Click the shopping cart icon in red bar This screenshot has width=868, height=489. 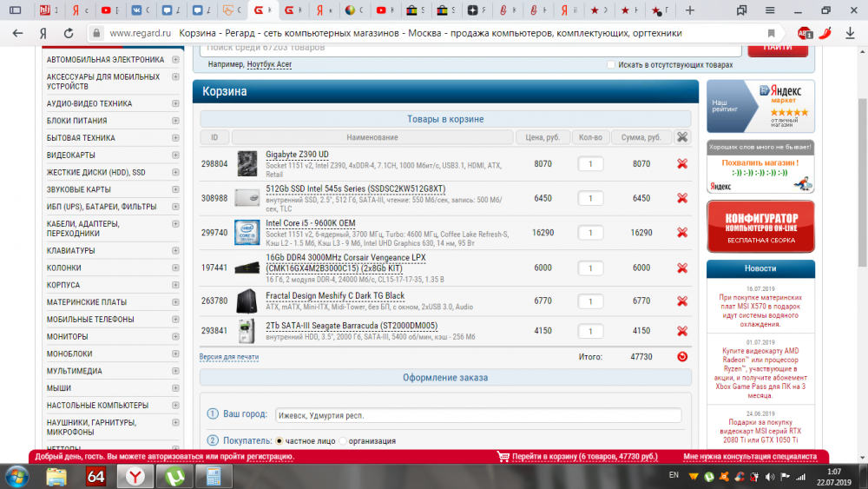click(x=503, y=456)
